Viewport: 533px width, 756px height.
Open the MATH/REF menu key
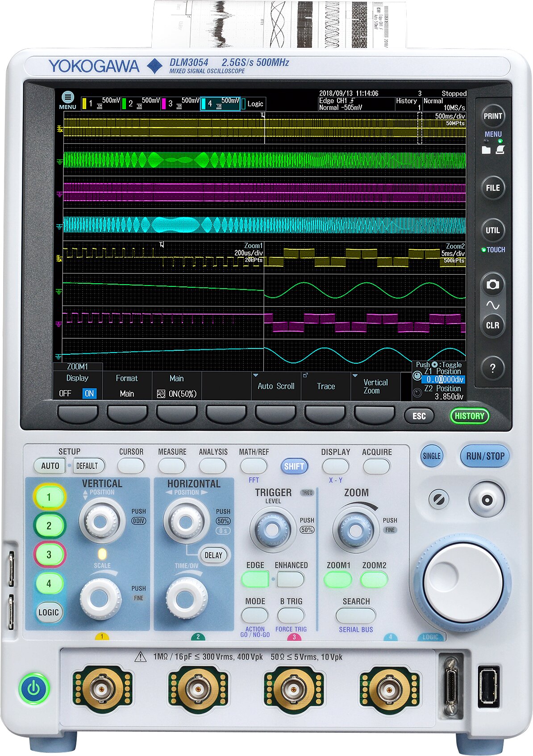(254, 466)
